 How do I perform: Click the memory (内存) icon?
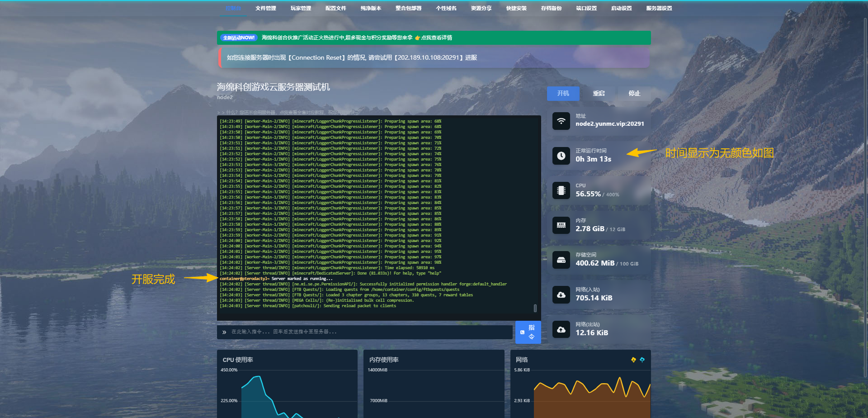click(561, 225)
